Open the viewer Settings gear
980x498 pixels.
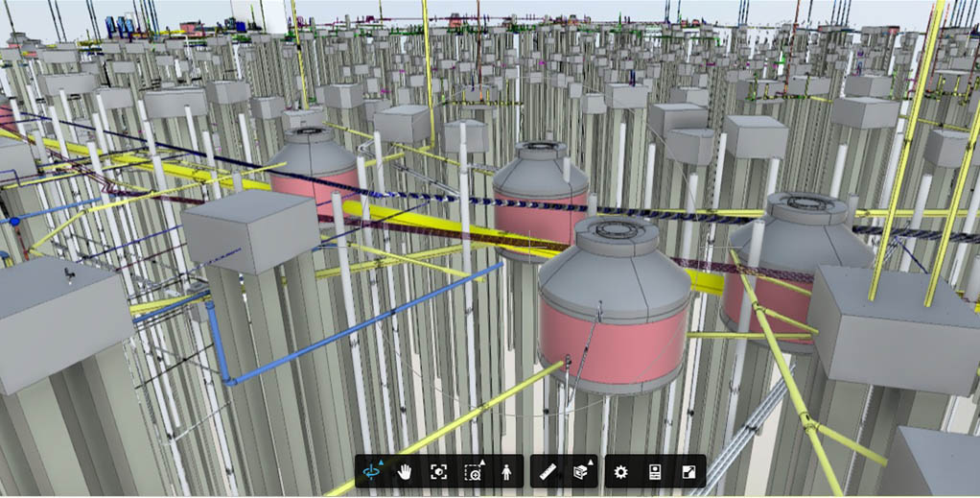pyautogui.click(x=620, y=471)
